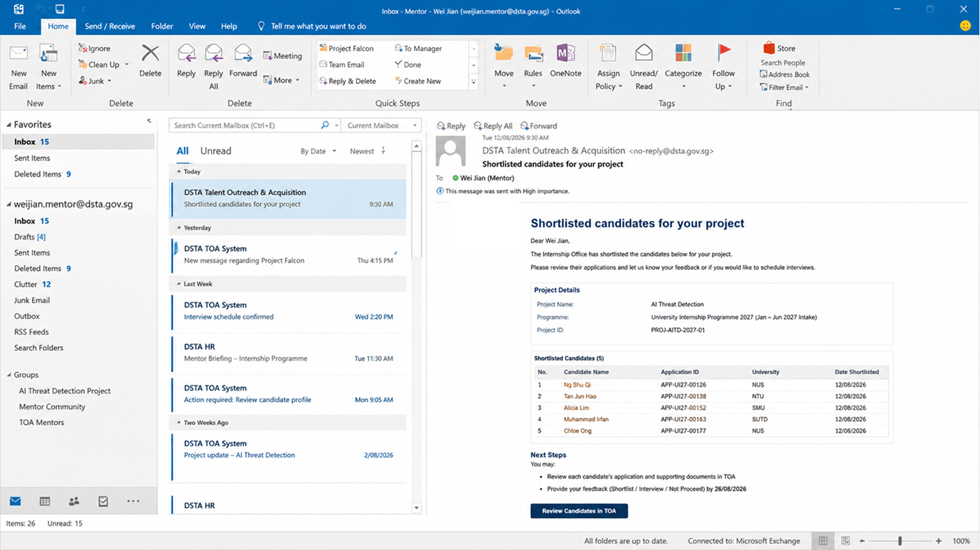Collapse the Favorites folder group
Viewport: 980px width, 550px height.
tap(9, 125)
